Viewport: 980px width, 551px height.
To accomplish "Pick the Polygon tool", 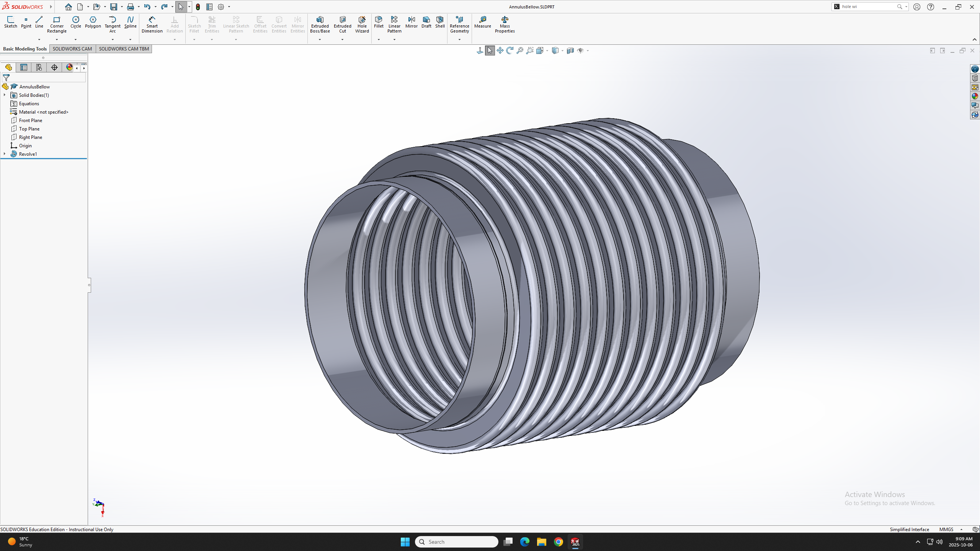I will coord(93,22).
